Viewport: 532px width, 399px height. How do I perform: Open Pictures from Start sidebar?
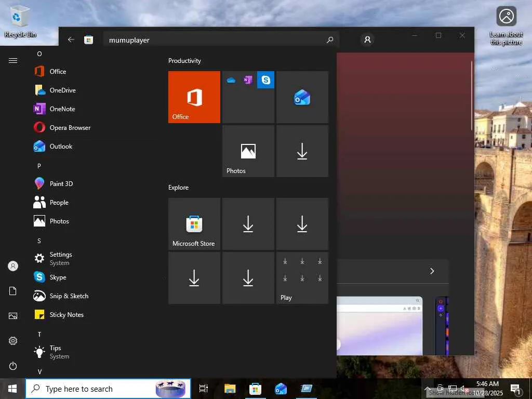(13, 316)
